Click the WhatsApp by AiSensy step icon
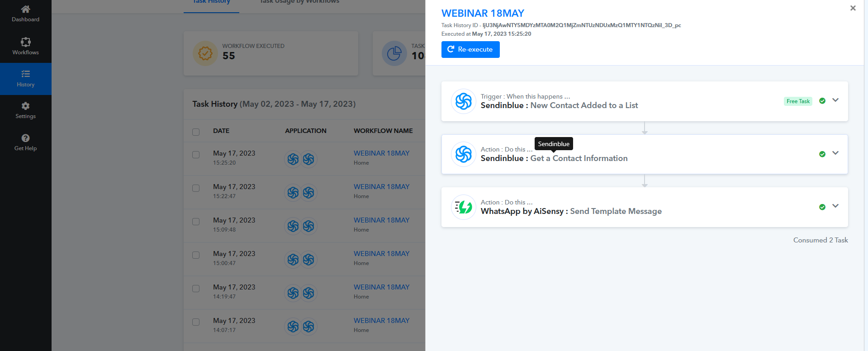The width and height of the screenshot is (868, 351). 464,207
